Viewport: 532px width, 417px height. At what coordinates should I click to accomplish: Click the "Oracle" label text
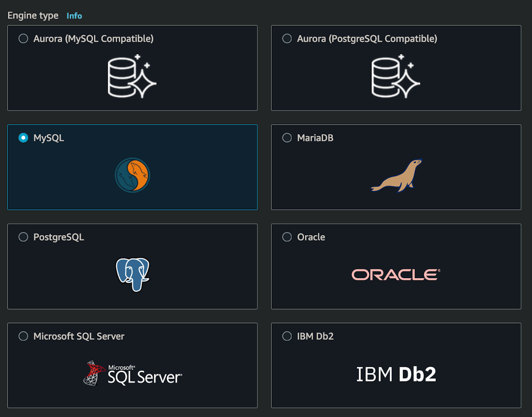(311, 237)
